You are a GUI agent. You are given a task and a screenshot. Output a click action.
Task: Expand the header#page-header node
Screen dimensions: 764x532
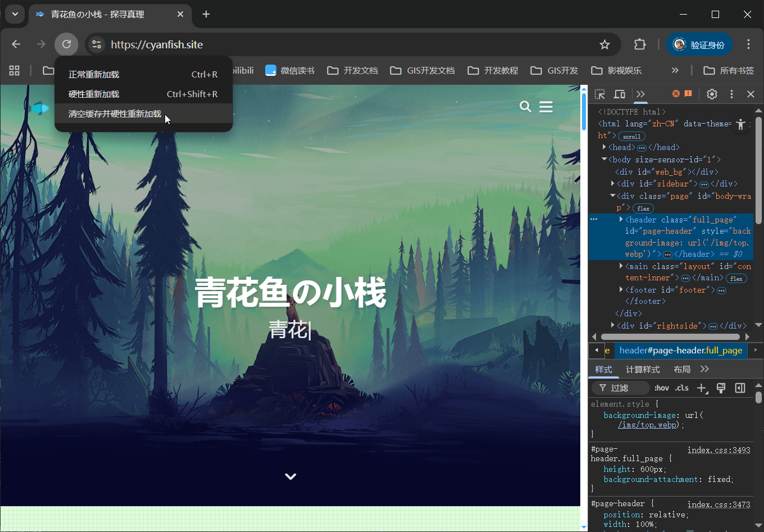click(621, 220)
